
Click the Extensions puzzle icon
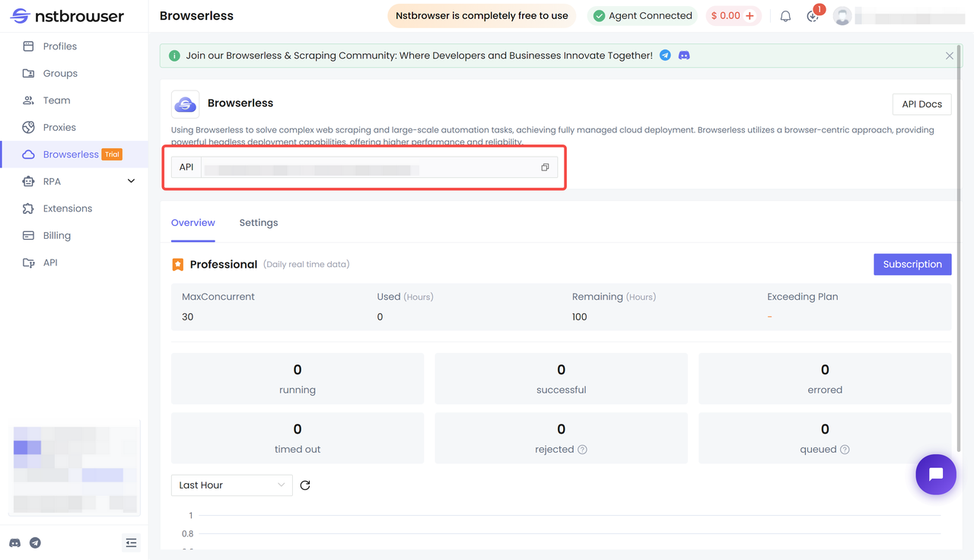(x=28, y=208)
